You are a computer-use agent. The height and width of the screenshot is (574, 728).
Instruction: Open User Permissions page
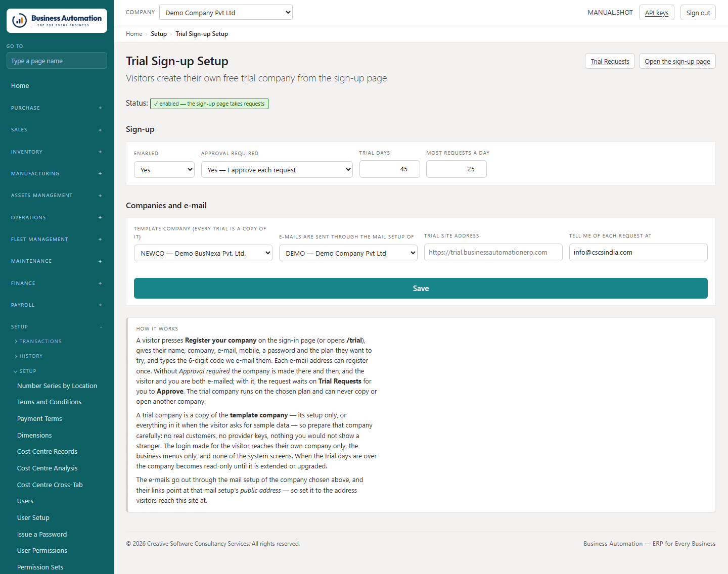[x=42, y=551]
